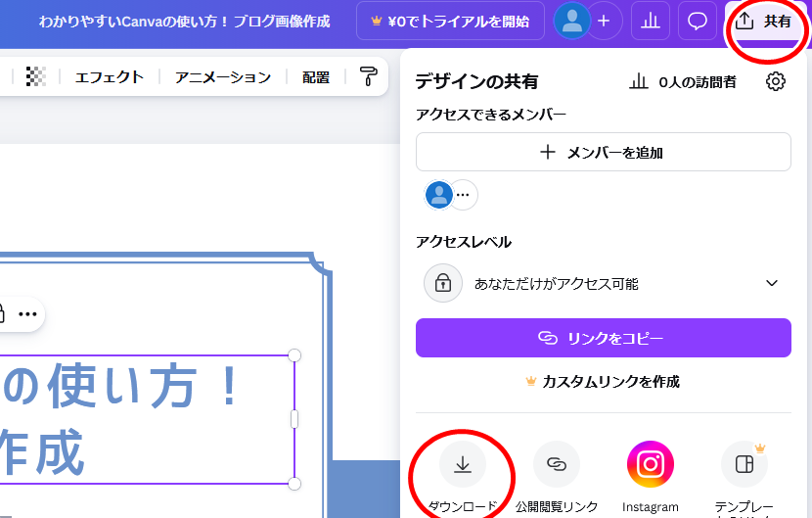Click the paint roller copy-style icon
Viewport: 812px width, 518px height.
point(368,77)
